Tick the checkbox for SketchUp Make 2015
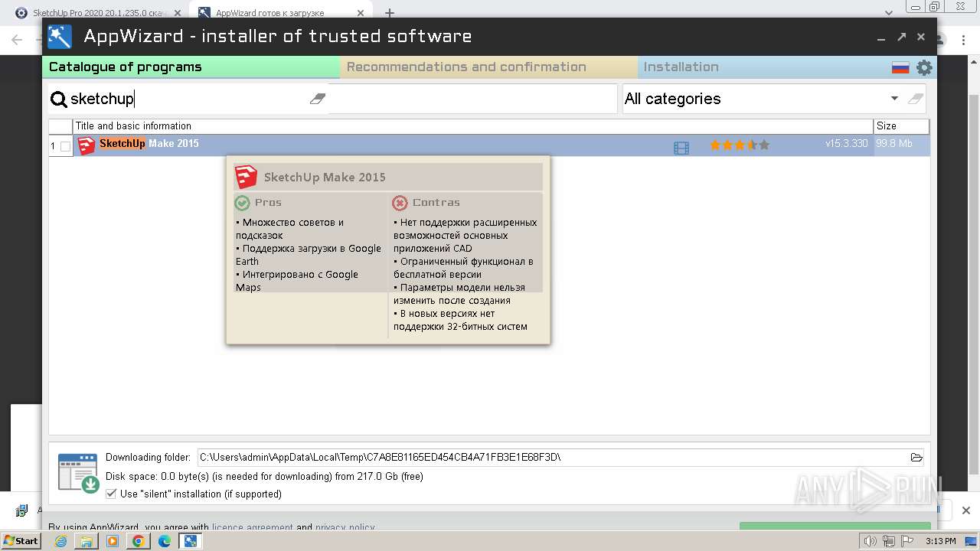The image size is (980, 551). (x=65, y=146)
